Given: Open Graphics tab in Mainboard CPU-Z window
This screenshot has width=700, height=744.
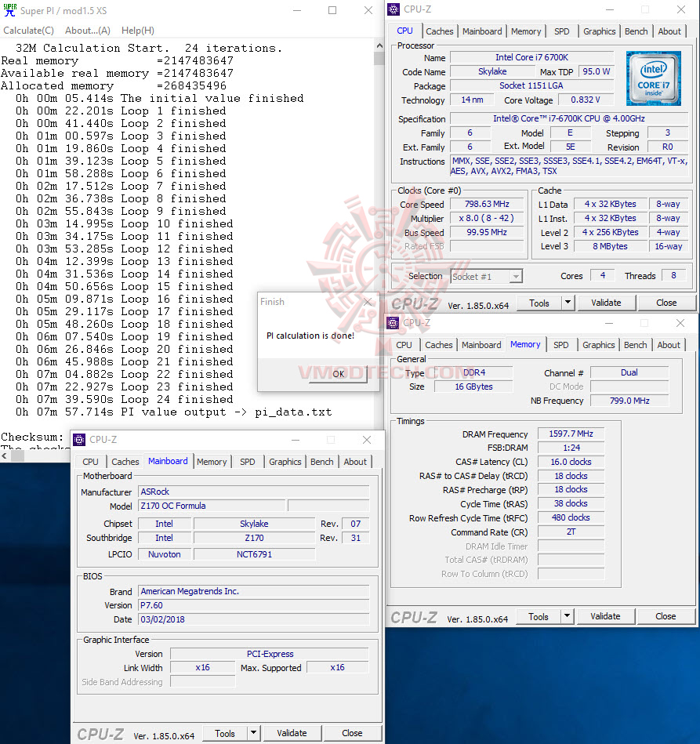Looking at the screenshot, I should [285, 462].
